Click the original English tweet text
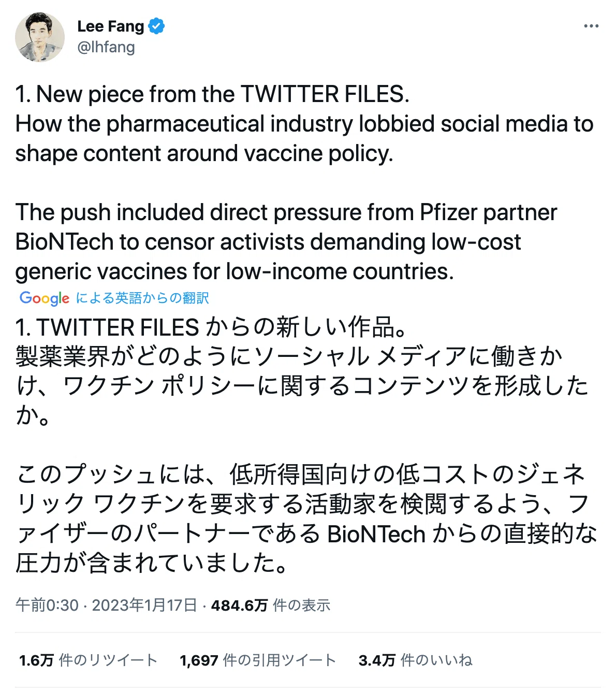 pos(304,183)
